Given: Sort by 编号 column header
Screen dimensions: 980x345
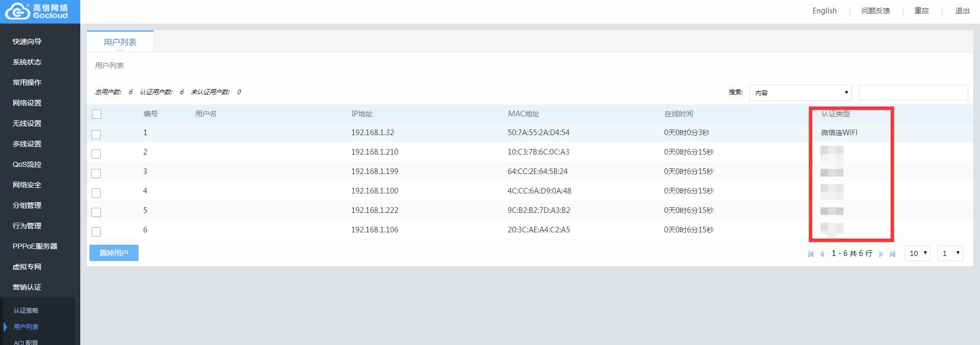Looking at the screenshot, I should 151,114.
